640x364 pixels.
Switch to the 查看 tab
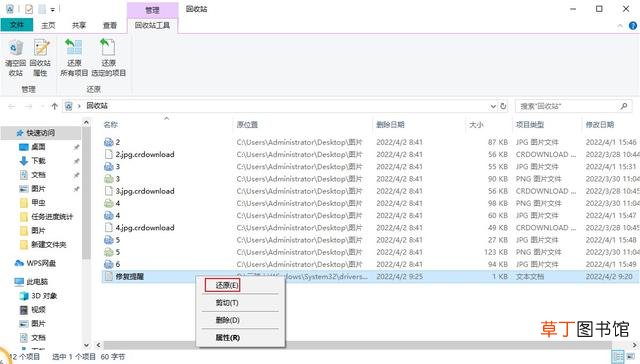click(109, 25)
